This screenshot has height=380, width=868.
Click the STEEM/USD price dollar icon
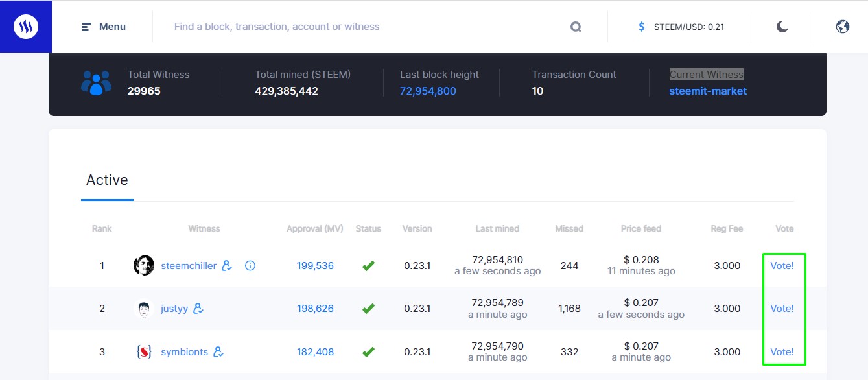642,27
